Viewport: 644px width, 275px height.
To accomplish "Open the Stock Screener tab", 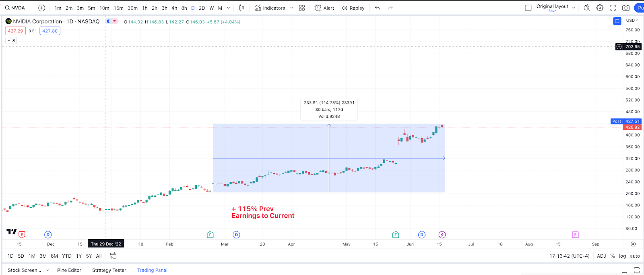I will pos(25,270).
